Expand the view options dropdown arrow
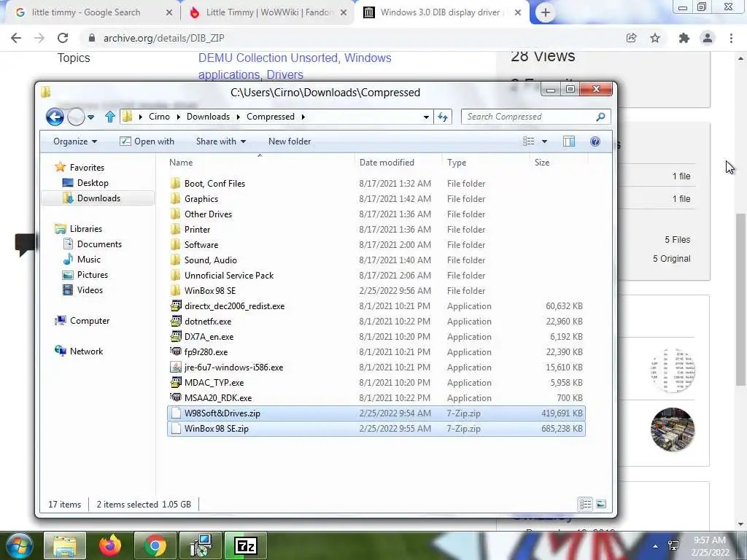This screenshot has width=747, height=560. click(x=544, y=141)
